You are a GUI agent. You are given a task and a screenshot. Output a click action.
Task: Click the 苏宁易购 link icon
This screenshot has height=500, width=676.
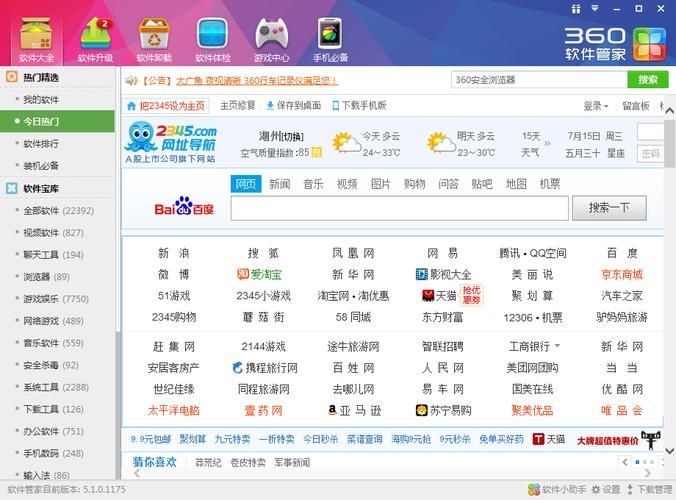(x=421, y=410)
